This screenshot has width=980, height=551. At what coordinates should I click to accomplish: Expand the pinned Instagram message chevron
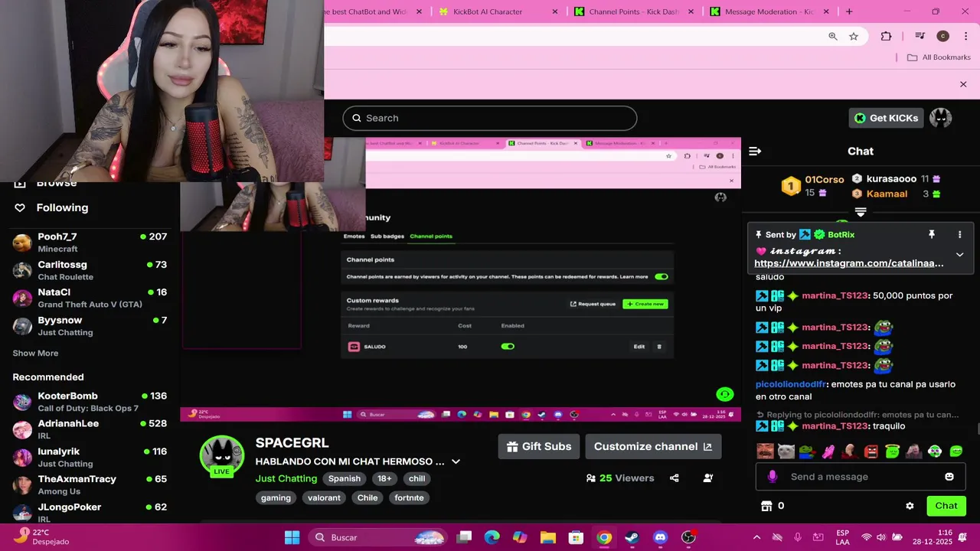959,255
